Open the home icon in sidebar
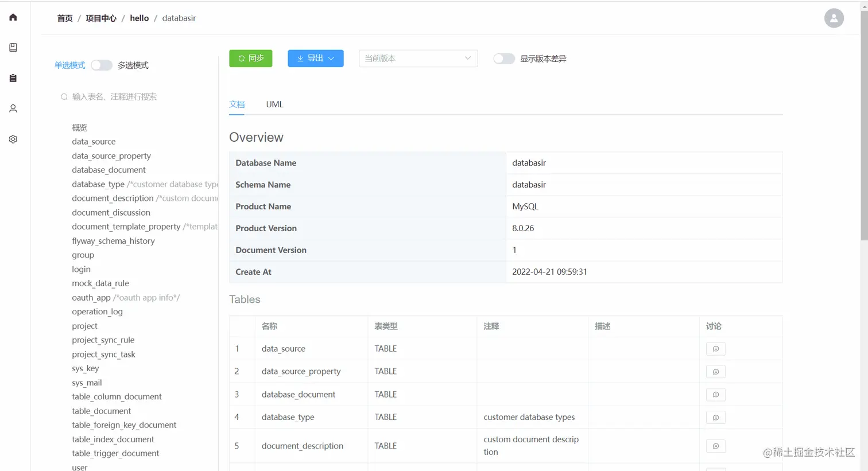Viewport: 868px width, 471px height. click(13, 17)
